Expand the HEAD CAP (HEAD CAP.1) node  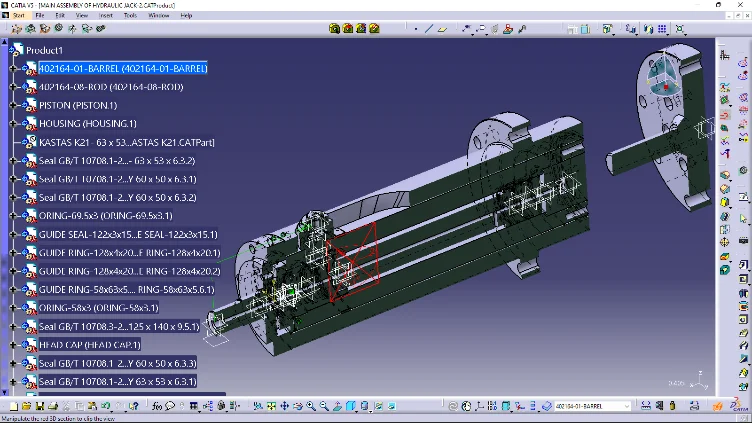tap(13, 345)
